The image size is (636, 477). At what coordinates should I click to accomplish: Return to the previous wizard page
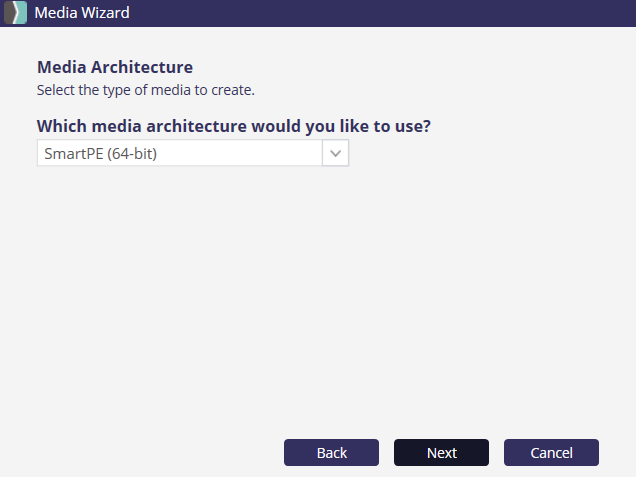pos(331,452)
